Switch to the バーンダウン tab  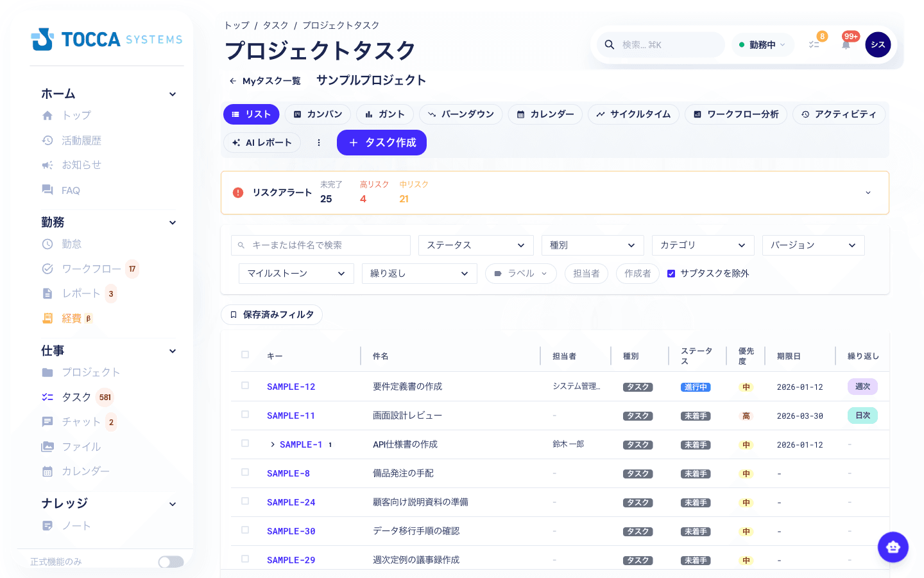tap(461, 114)
